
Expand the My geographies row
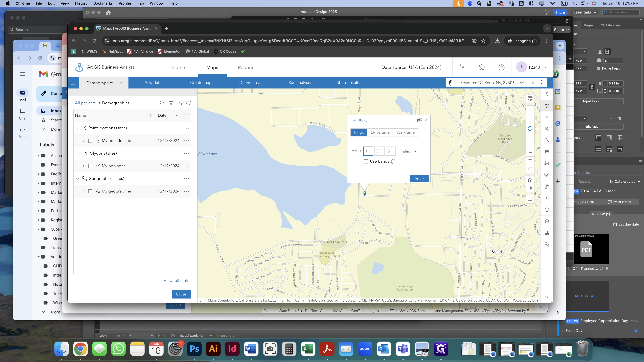coord(84,191)
